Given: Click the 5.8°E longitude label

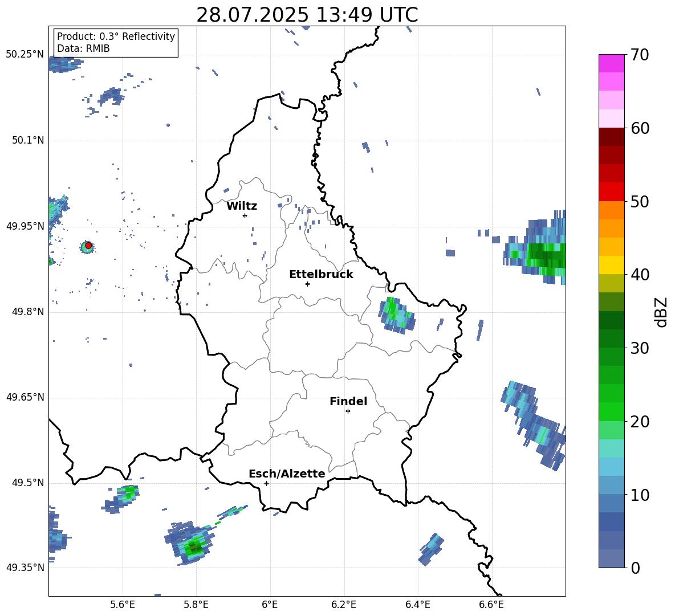Looking at the screenshot, I should (196, 605).
